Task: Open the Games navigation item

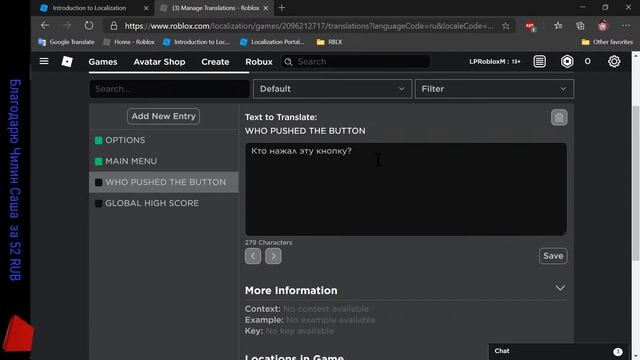Action: tap(103, 62)
